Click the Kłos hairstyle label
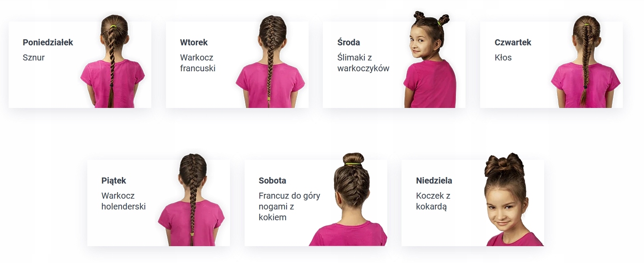This screenshot has height=263, width=644. click(503, 57)
